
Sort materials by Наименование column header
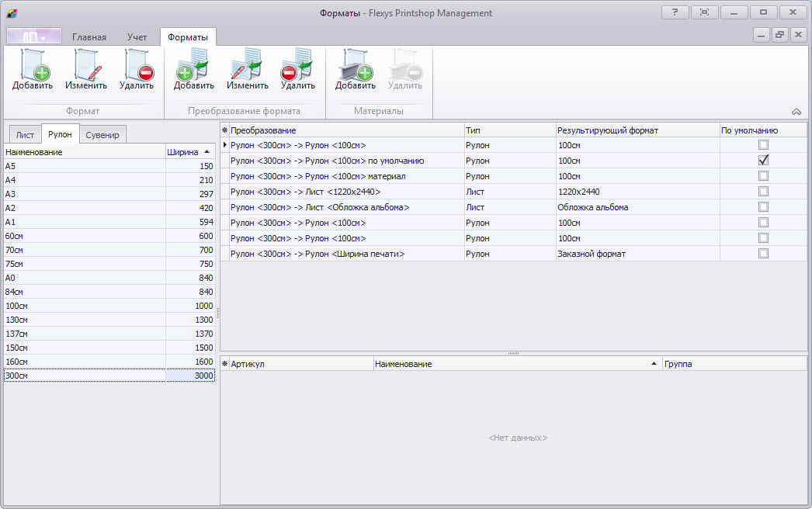pyautogui.click(x=518, y=364)
